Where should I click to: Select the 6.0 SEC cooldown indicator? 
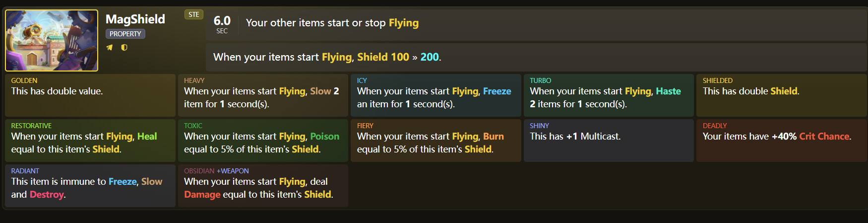click(x=222, y=24)
